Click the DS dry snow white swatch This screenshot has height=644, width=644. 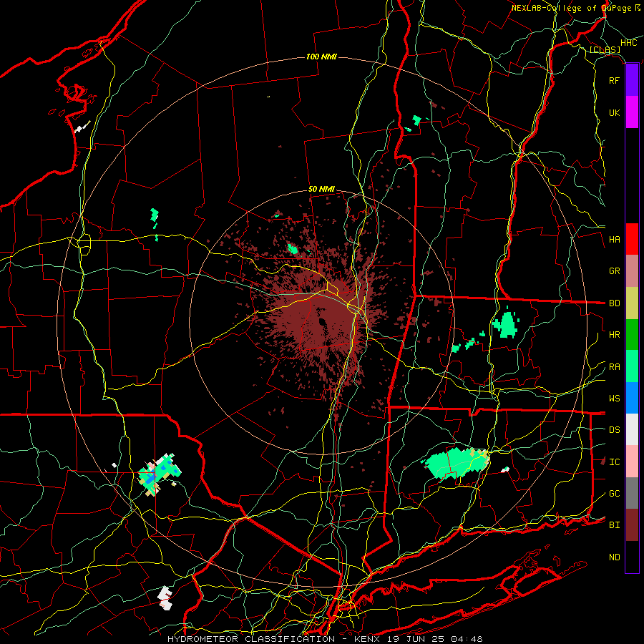(x=632, y=429)
